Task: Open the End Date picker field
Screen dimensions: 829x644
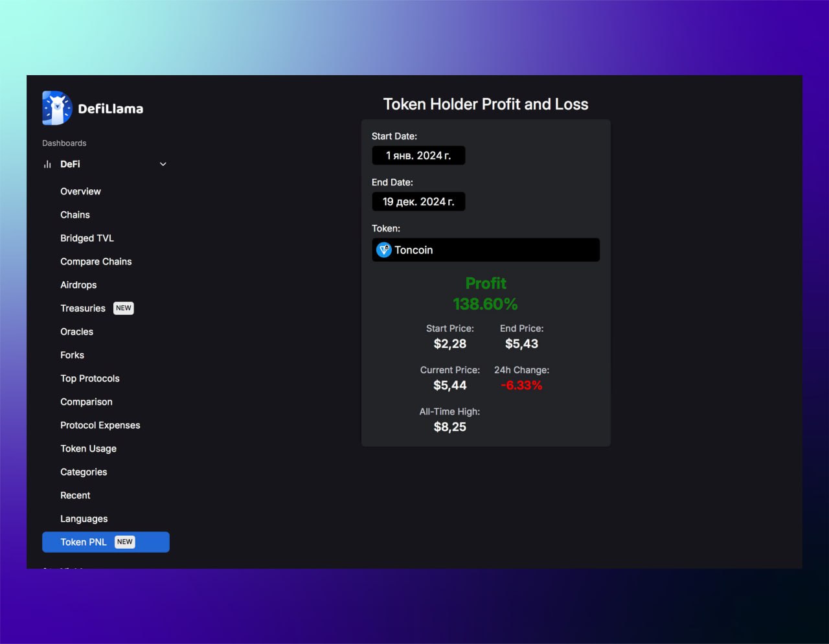Action: [x=418, y=201]
